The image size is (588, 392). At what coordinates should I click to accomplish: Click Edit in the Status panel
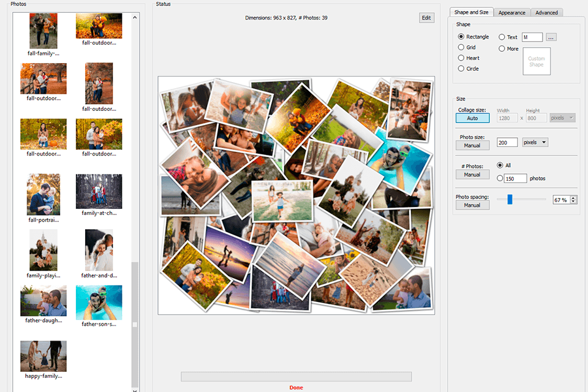click(x=426, y=18)
